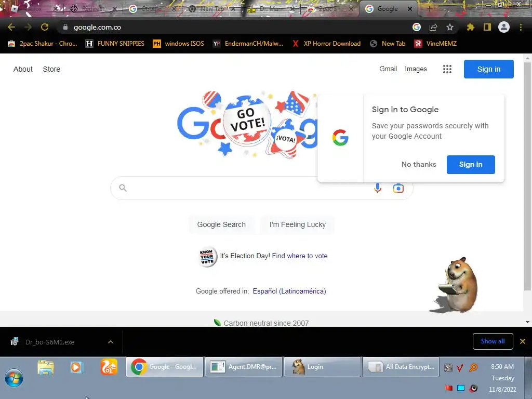This screenshot has width=532, height=399.
Task: Switch to the Dr. Ma... tab
Action: [x=271, y=9]
